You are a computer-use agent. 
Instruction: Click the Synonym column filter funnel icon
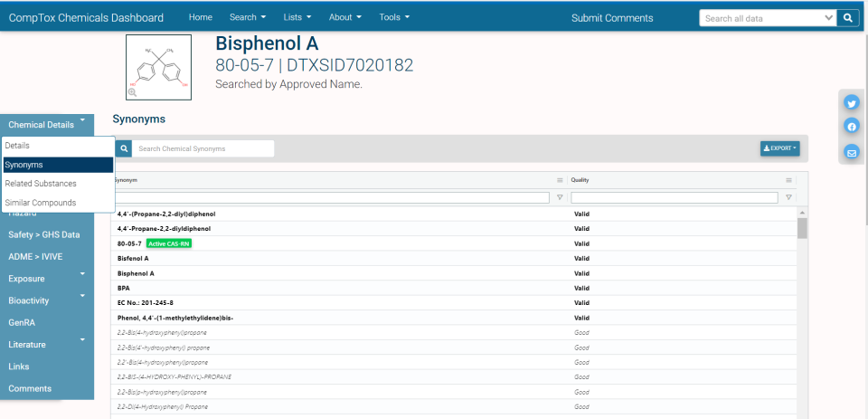point(560,197)
